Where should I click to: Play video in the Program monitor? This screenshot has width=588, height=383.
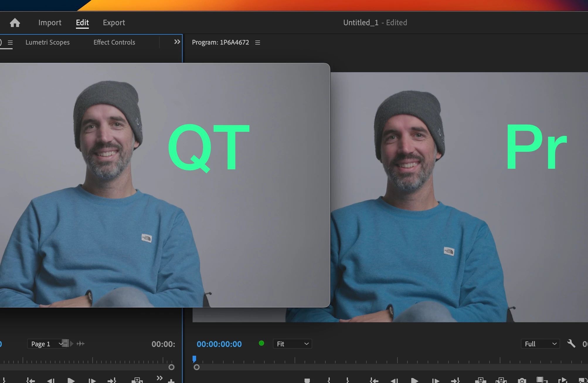[414, 380]
